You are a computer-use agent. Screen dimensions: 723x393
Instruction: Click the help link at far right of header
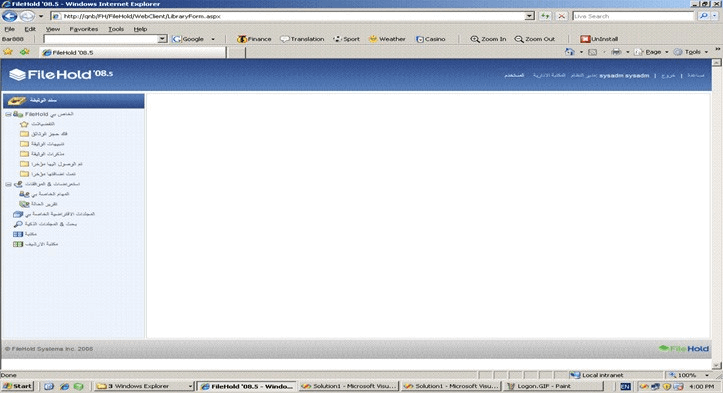click(x=696, y=75)
